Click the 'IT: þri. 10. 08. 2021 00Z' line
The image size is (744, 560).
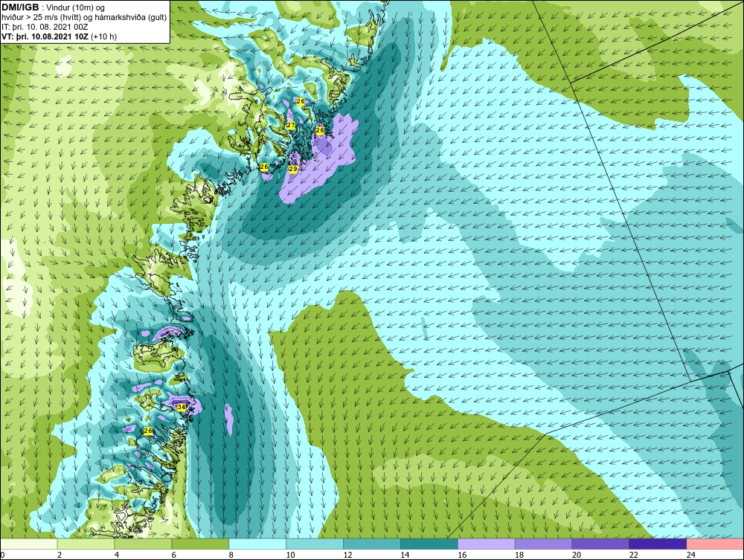coord(45,27)
